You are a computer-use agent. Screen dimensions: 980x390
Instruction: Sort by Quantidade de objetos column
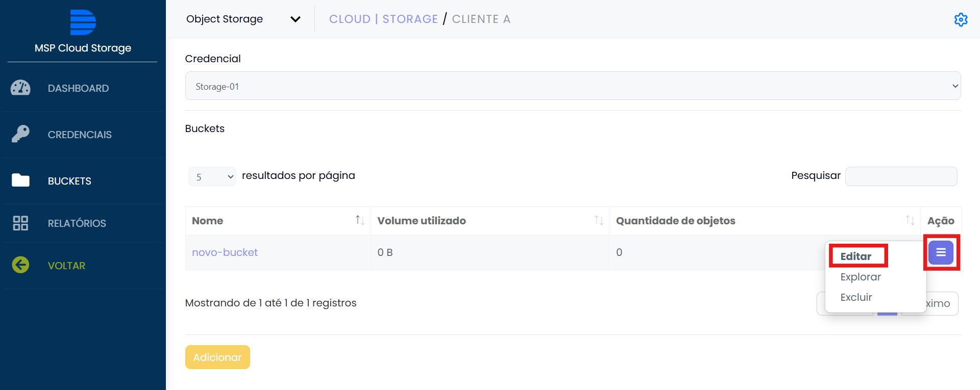910,220
